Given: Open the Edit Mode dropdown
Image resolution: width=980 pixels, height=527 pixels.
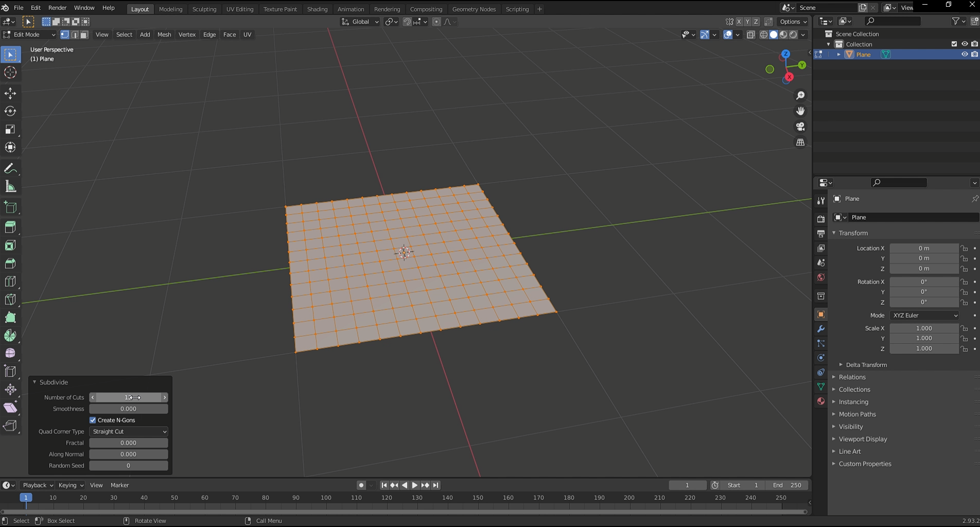Looking at the screenshot, I should click(29, 34).
